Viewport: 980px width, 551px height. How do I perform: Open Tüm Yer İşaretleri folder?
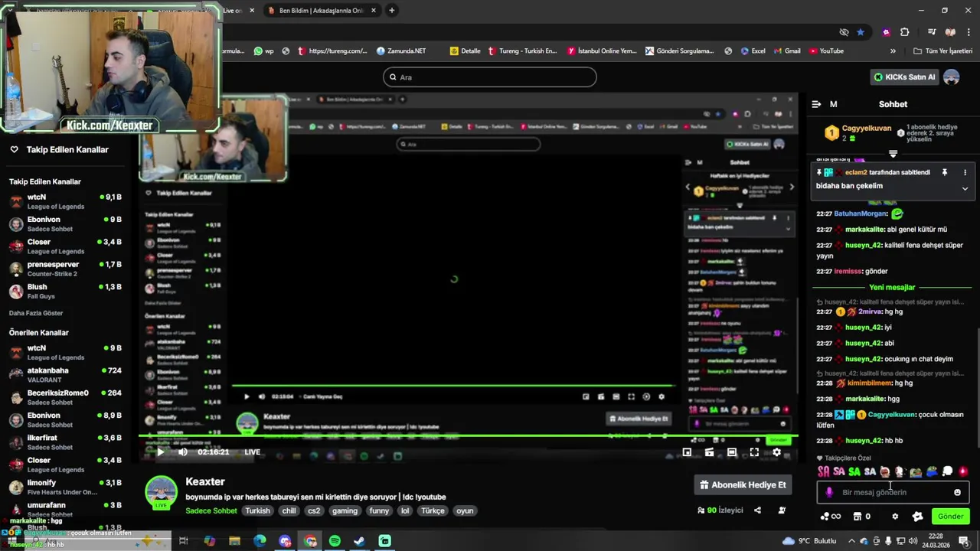click(942, 51)
